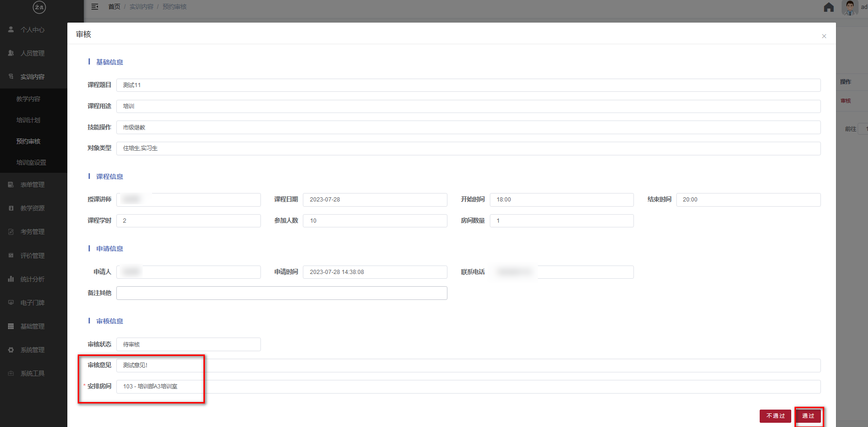Click the 对象类型 field
This screenshot has width=868, height=427.
468,148
